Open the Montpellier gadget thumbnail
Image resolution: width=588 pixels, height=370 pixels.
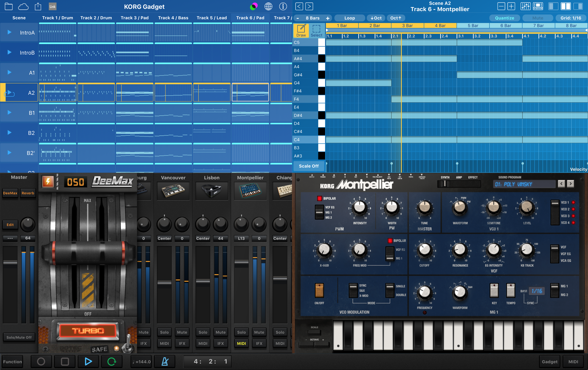click(250, 191)
